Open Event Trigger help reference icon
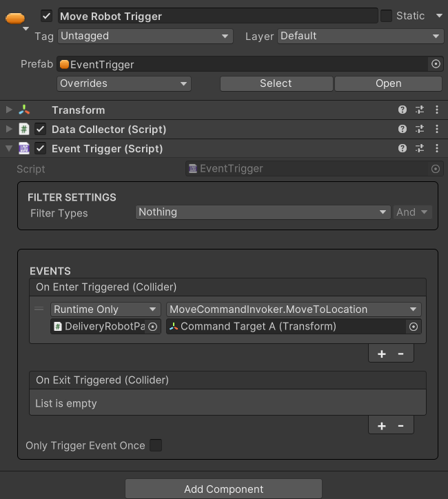The image size is (448, 499). click(x=403, y=148)
